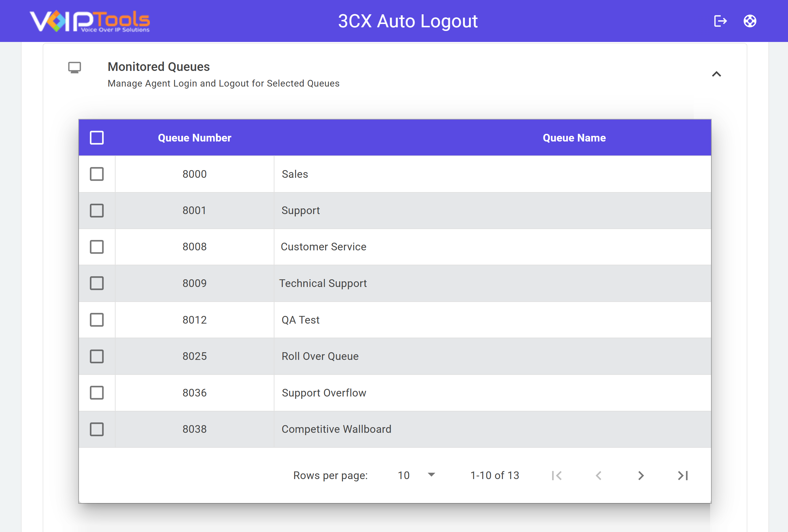Click queue number 8012
Screen dimensions: 788x532
click(x=195, y=320)
